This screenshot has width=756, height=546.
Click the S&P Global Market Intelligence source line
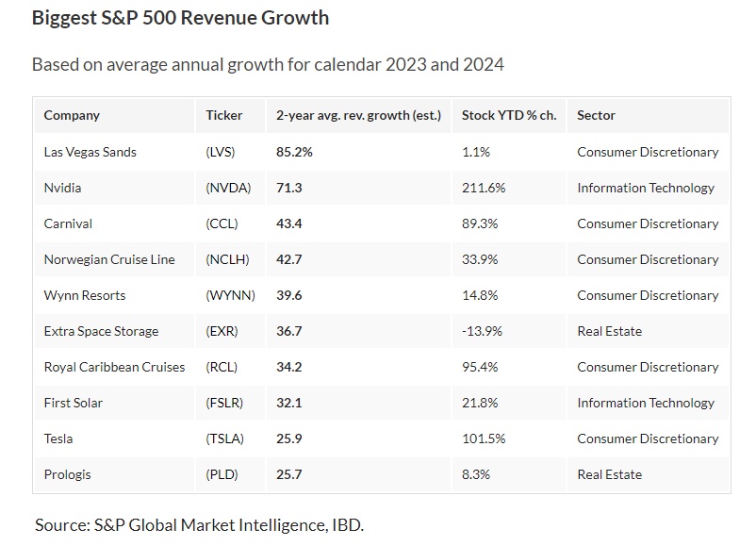pos(199,524)
